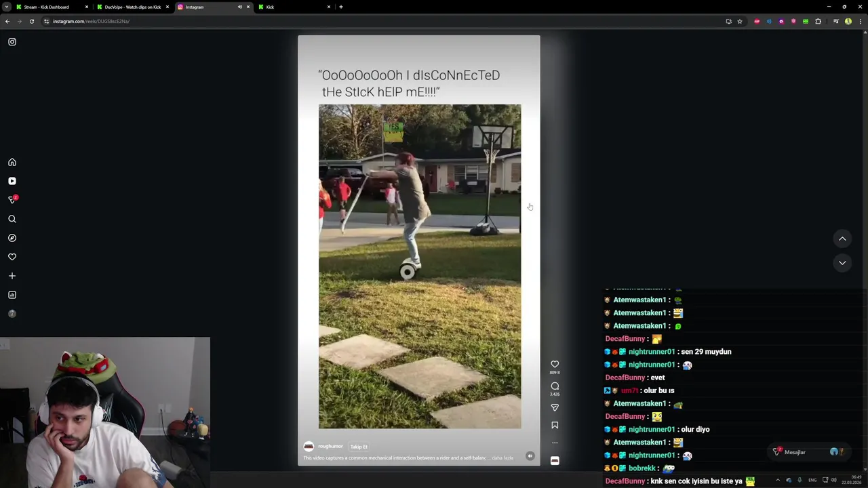The height and width of the screenshot is (488, 868).
Task: Toggle the reel's sound speaker button
Action: coord(530,456)
